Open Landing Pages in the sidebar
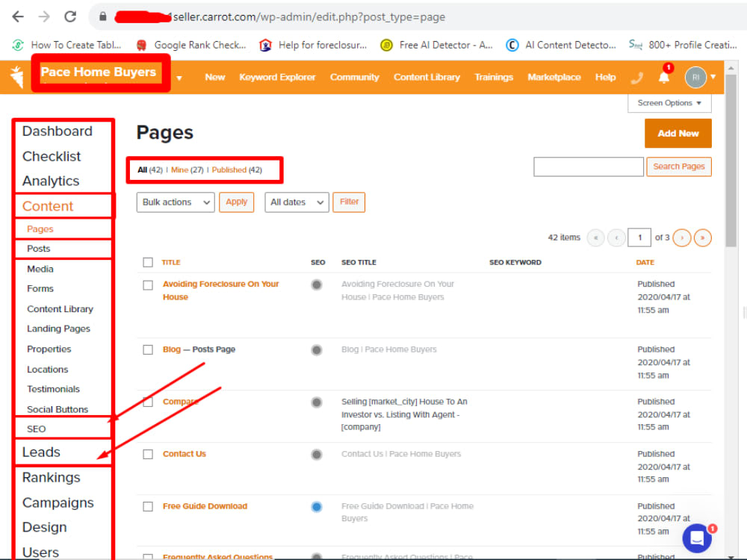This screenshot has height=560, width=747. (58, 329)
